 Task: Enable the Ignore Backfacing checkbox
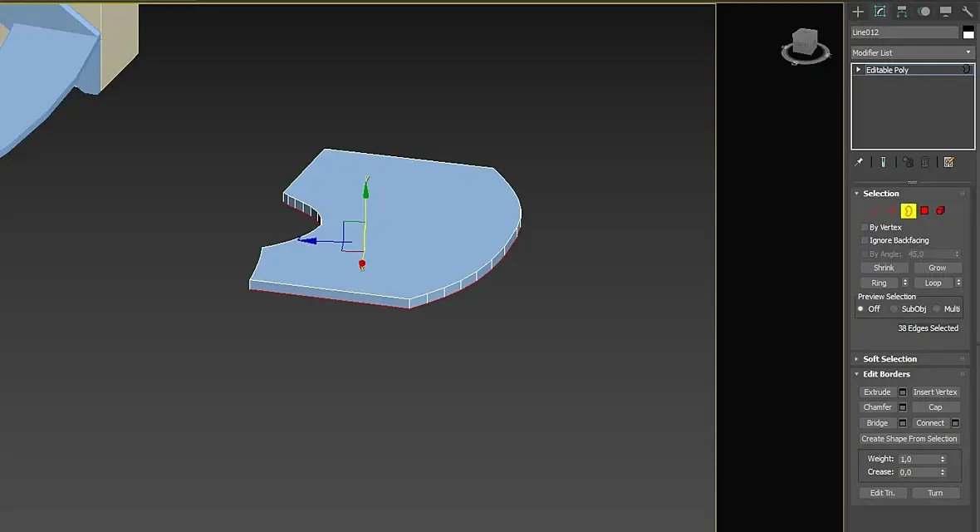click(x=865, y=240)
